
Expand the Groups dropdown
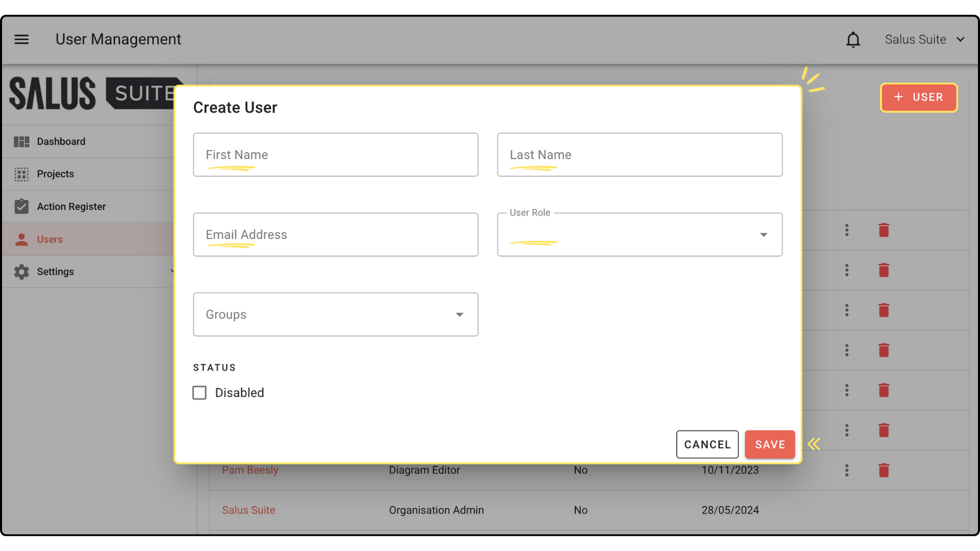click(x=335, y=314)
